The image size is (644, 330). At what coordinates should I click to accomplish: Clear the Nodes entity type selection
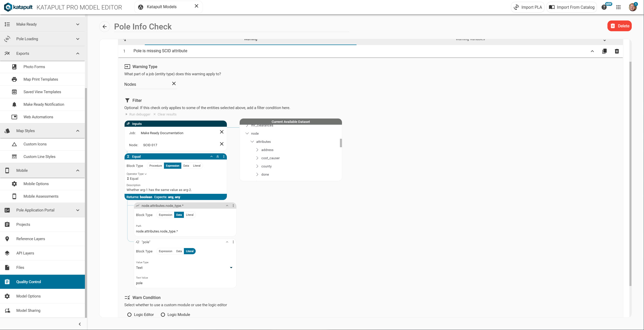tap(174, 83)
